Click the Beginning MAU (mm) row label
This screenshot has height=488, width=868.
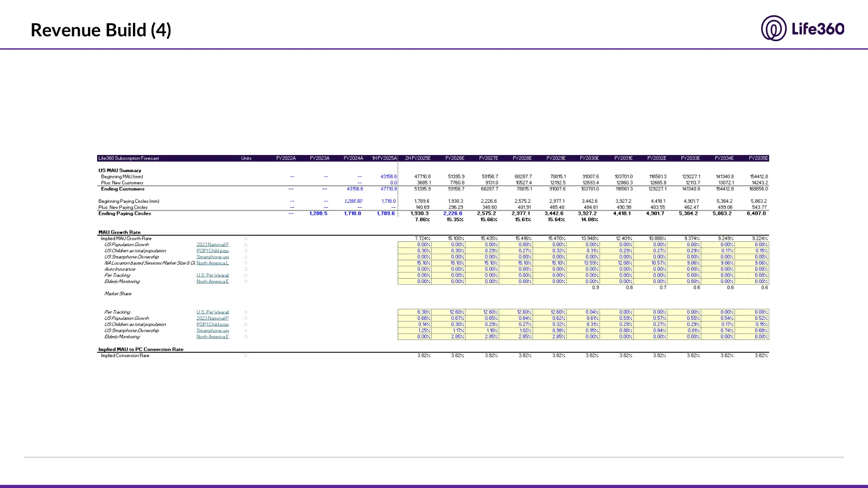(x=122, y=177)
